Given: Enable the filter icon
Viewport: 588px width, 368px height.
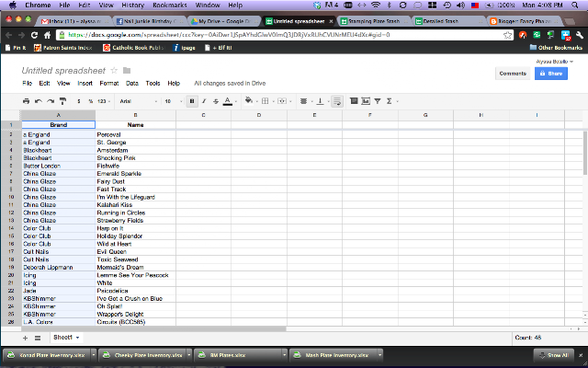Looking at the screenshot, I should pos(378,100).
